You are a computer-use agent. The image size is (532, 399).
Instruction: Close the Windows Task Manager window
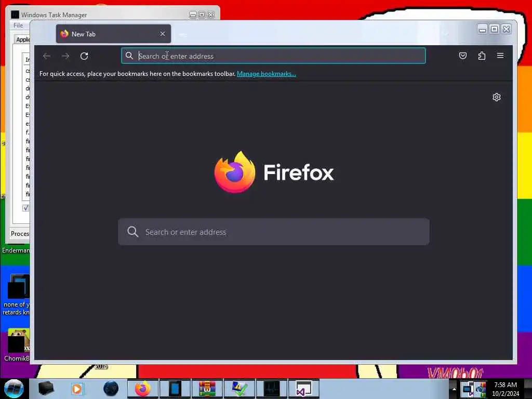(211, 15)
